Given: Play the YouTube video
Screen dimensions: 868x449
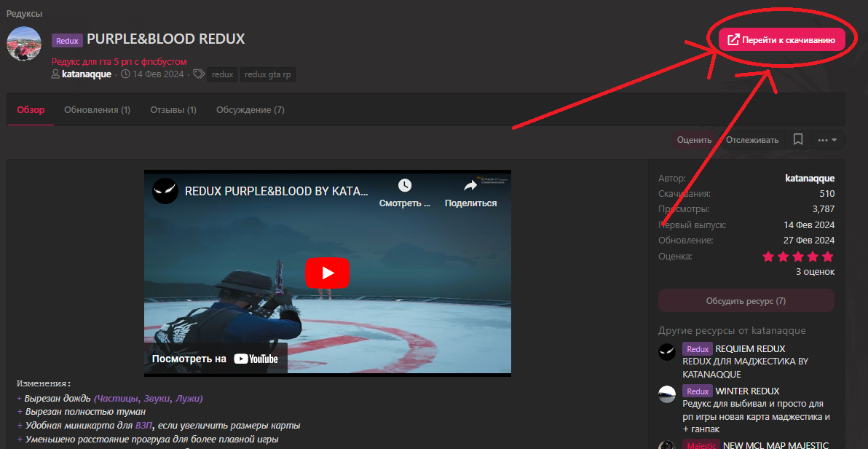Looking at the screenshot, I should (x=327, y=273).
